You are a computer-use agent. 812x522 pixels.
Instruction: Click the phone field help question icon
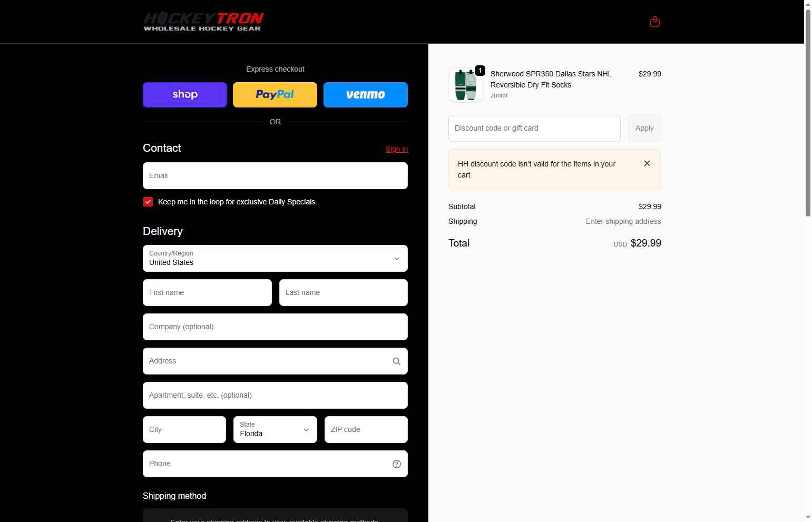pyautogui.click(x=397, y=464)
